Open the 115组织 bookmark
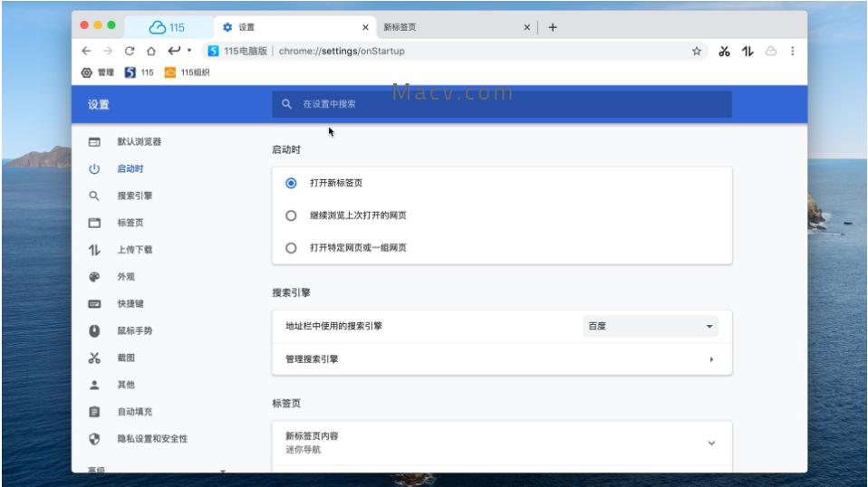The height and width of the screenshot is (487, 868). click(x=188, y=72)
